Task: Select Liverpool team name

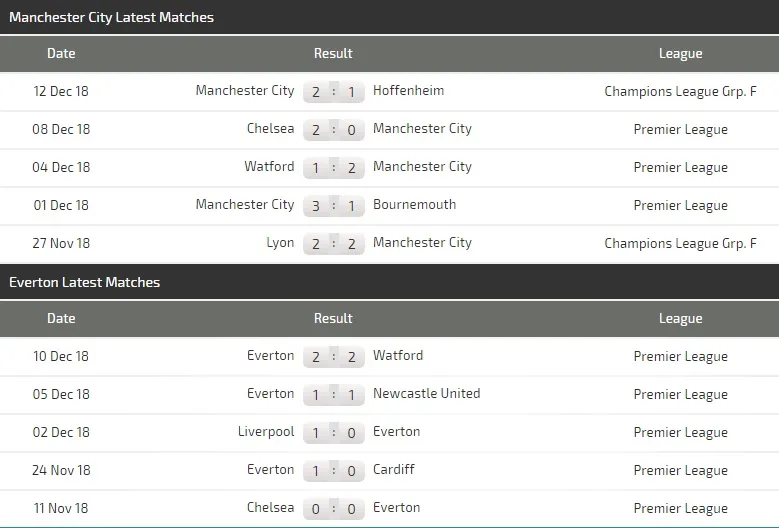Action: click(266, 432)
